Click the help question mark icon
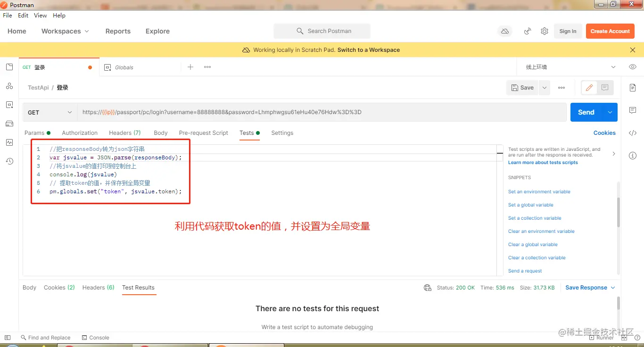Screen dimensions: 644x347 (637, 338)
